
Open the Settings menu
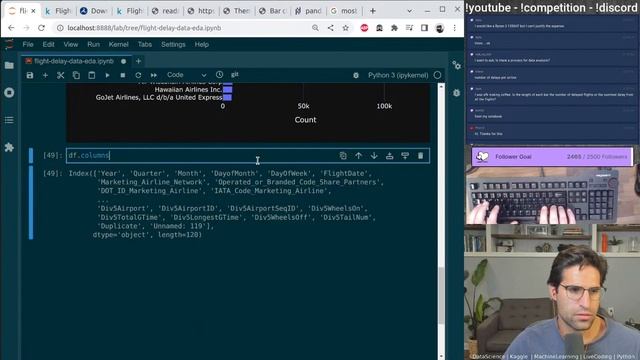(173, 44)
